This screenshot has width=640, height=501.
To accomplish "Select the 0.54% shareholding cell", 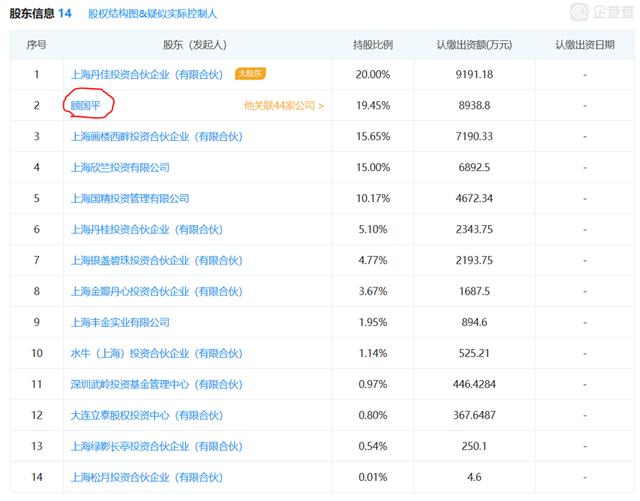I will [x=373, y=446].
